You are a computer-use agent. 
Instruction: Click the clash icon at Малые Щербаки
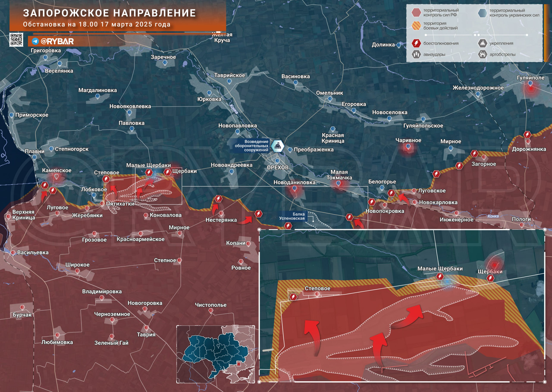click(149, 172)
